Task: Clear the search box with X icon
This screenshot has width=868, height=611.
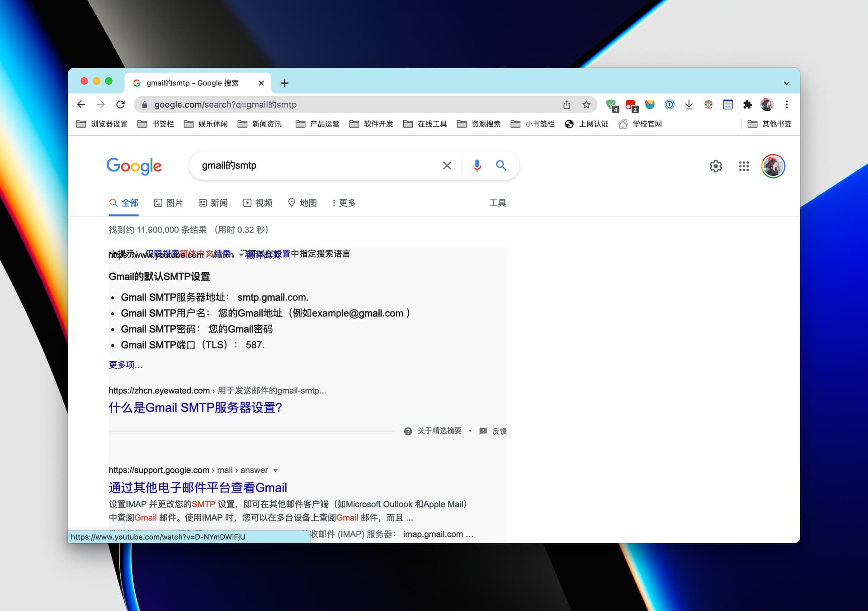Action: pos(447,166)
